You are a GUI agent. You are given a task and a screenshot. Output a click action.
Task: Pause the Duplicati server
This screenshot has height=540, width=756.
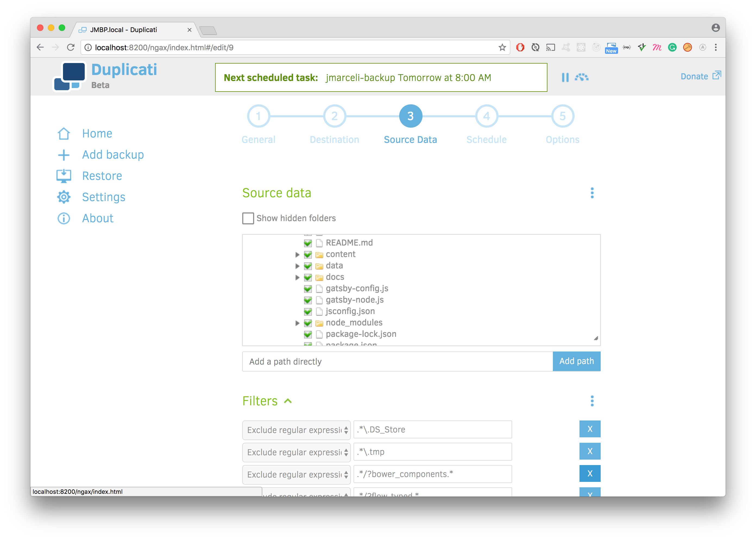[x=565, y=77]
